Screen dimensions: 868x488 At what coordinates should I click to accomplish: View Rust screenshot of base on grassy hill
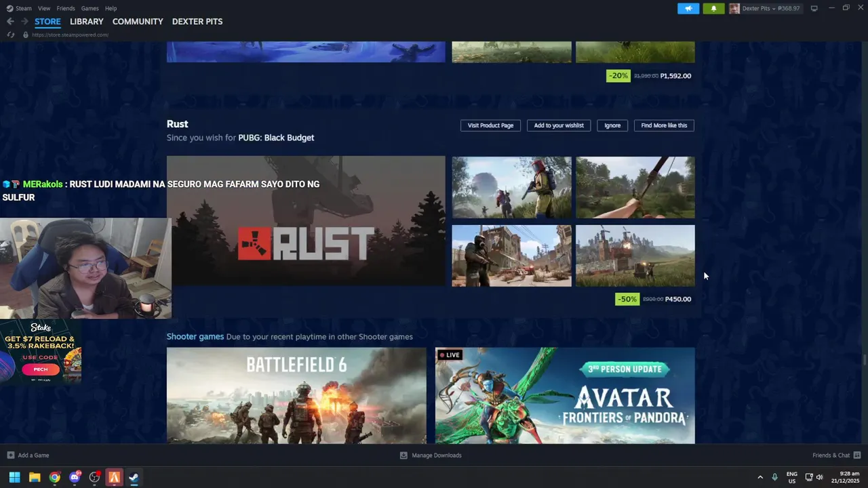pos(635,256)
